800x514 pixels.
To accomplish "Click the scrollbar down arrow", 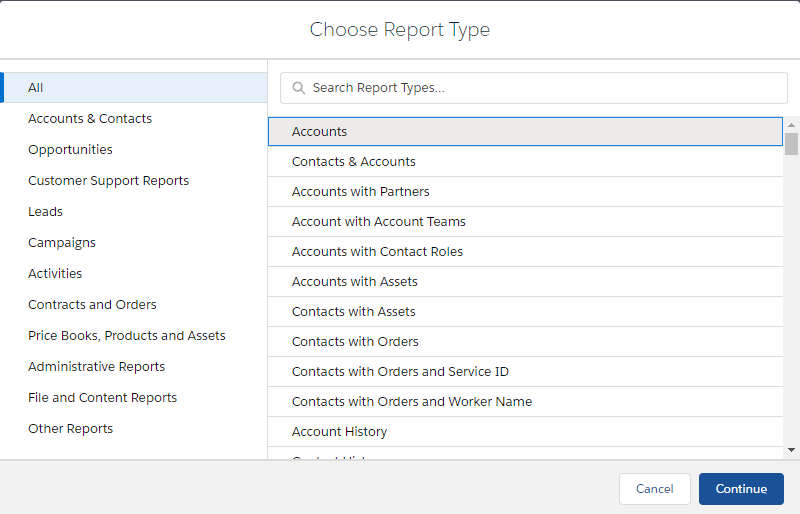I will (791, 450).
